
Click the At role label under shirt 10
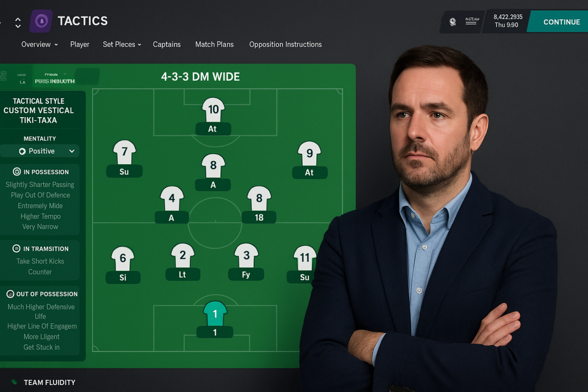point(213,129)
